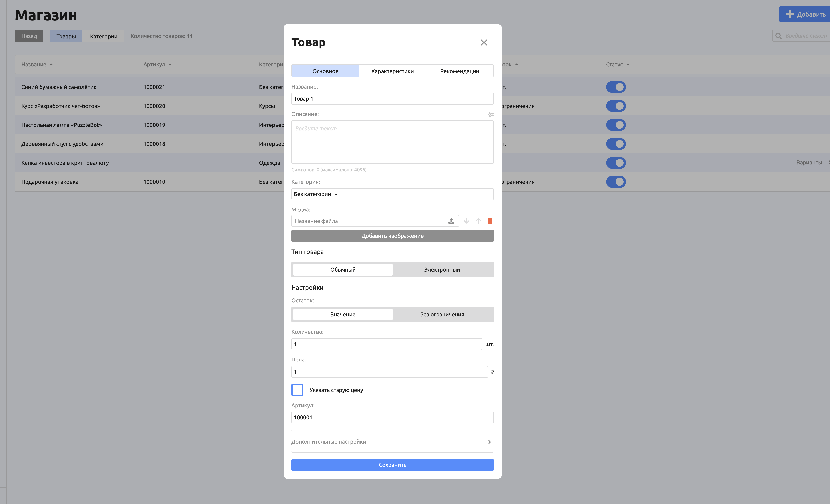The image size is (830, 504).
Task: Switch to the Рекомендации tab
Action: 459,71
